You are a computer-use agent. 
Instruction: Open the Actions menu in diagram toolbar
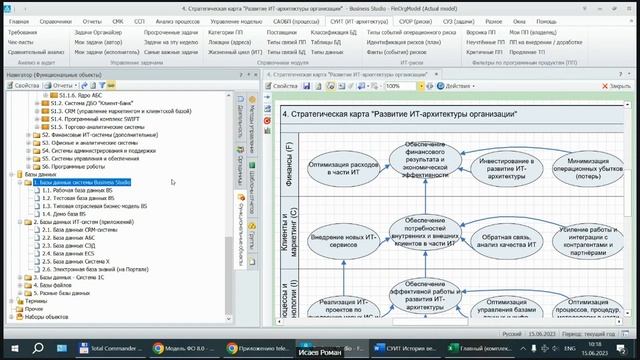456,86
